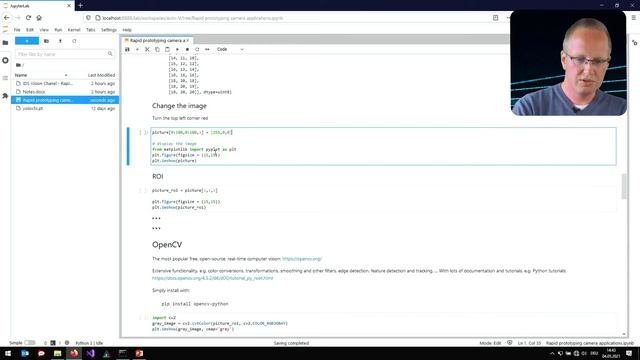Screen dimensions: 640x360
Task: Insert a cell below with plus icon
Action: (x=137, y=49)
